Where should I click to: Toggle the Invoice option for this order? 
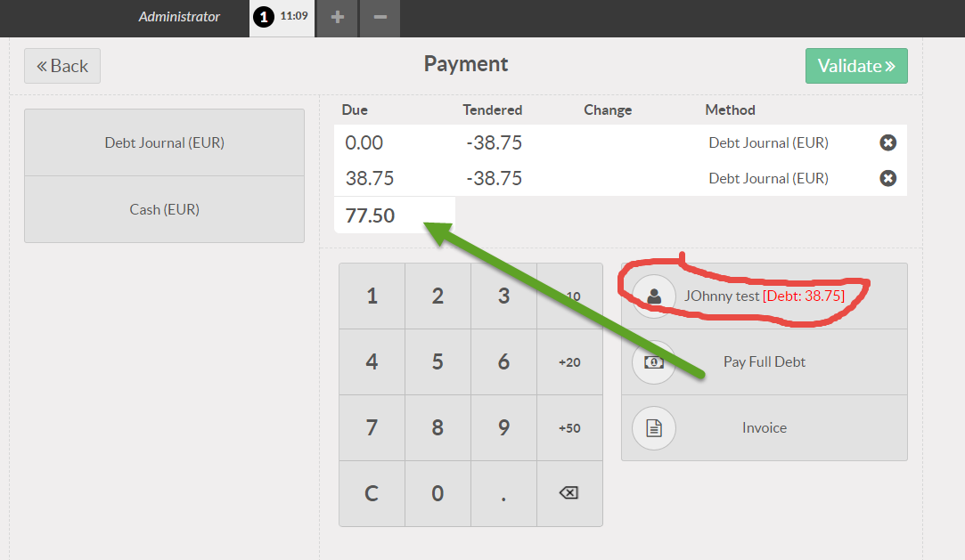pos(764,427)
